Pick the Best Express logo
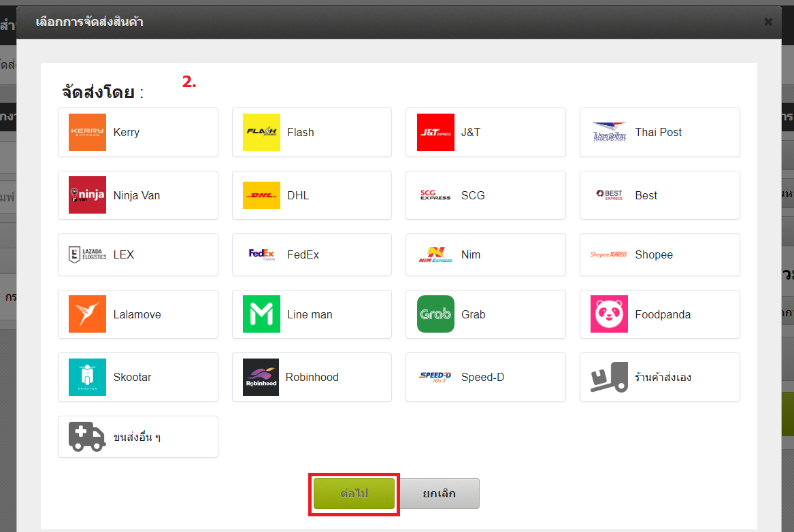The width and height of the screenshot is (794, 532). [x=609, y=195]
